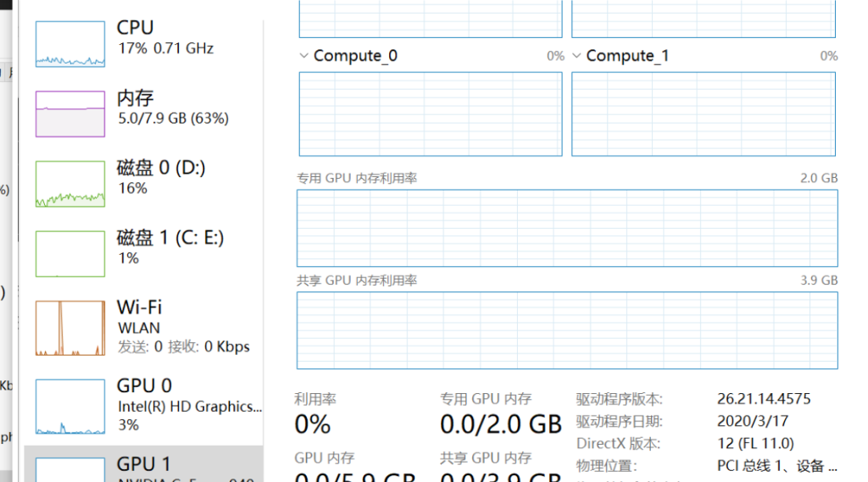868x482 pixels.
Task: Click the Compute_1 engine label
Action: [x=628, y=56]
